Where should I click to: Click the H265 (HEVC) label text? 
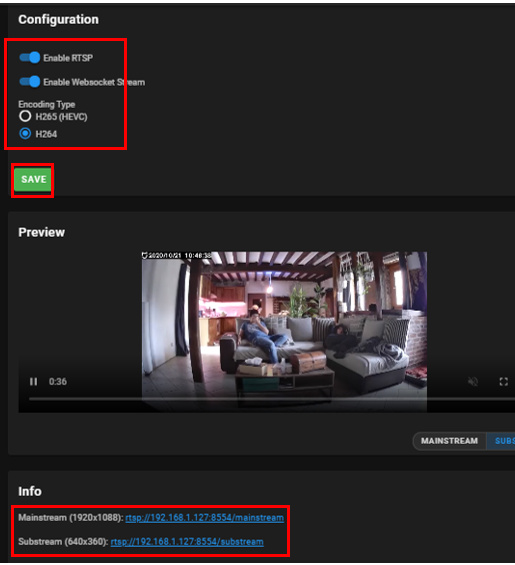(x=61, y=117)
